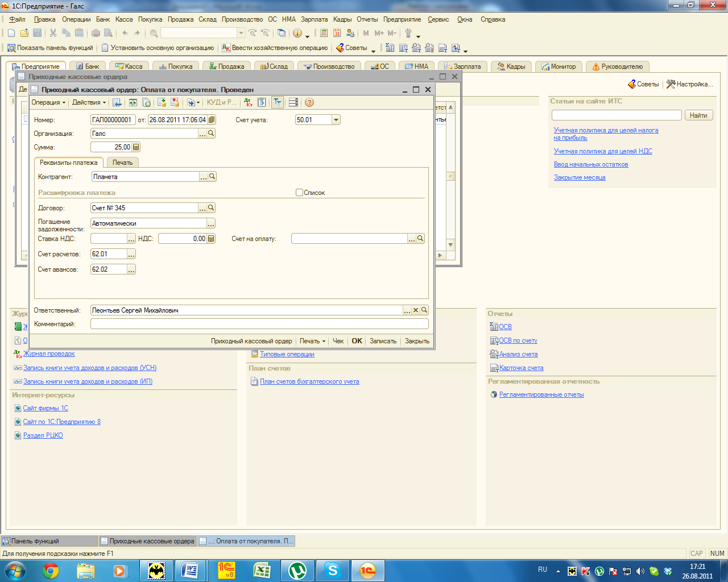Open the Create-based-on dropdown icon in order toolbar
The width and height of the screenshot is (728, 582).
tap(193, 102)
